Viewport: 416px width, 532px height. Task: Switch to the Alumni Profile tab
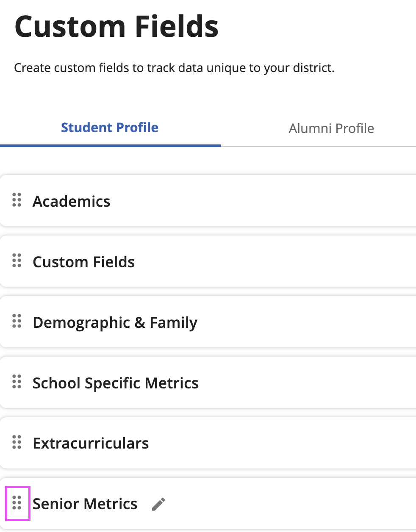pos(331,128)
